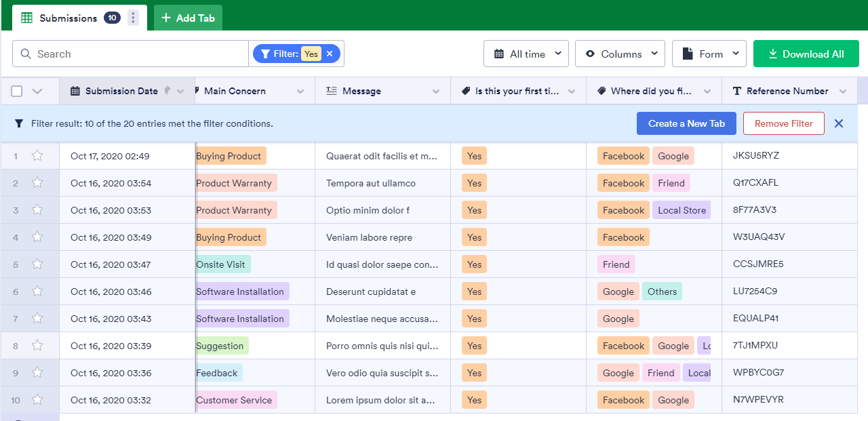Click the X icon on the filter chip

tap(330, 54)
